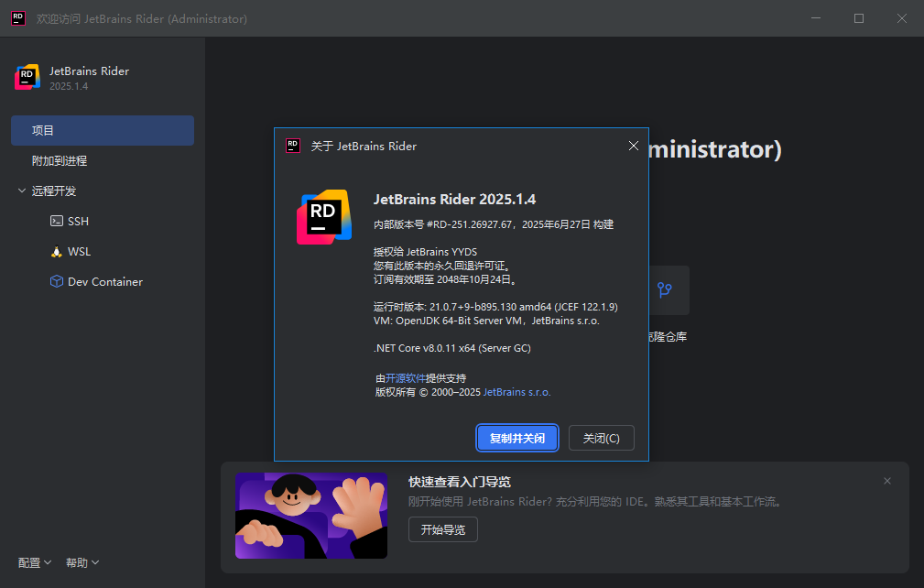Click the 开始导览 button
Screen dimensions: 924x588
click(x=443, y=529)
